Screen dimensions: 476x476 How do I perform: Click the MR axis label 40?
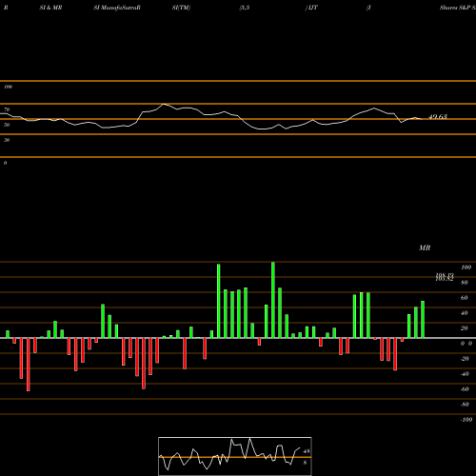pos(465,313)
